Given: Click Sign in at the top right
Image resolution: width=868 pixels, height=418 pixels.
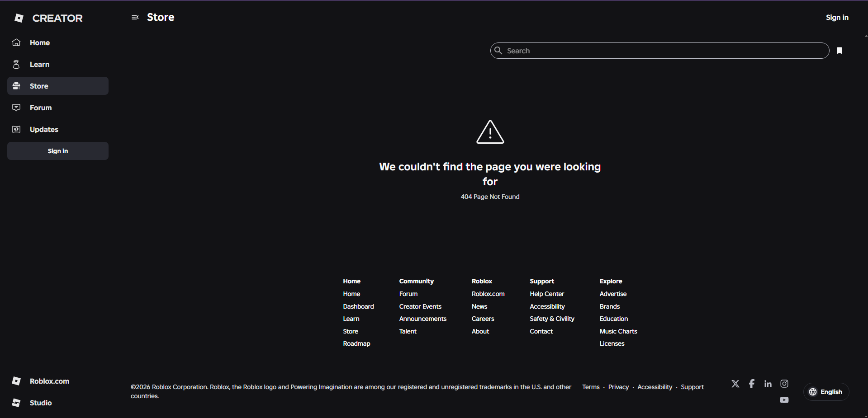Looking at the screenshot, I should pos(837,18).
